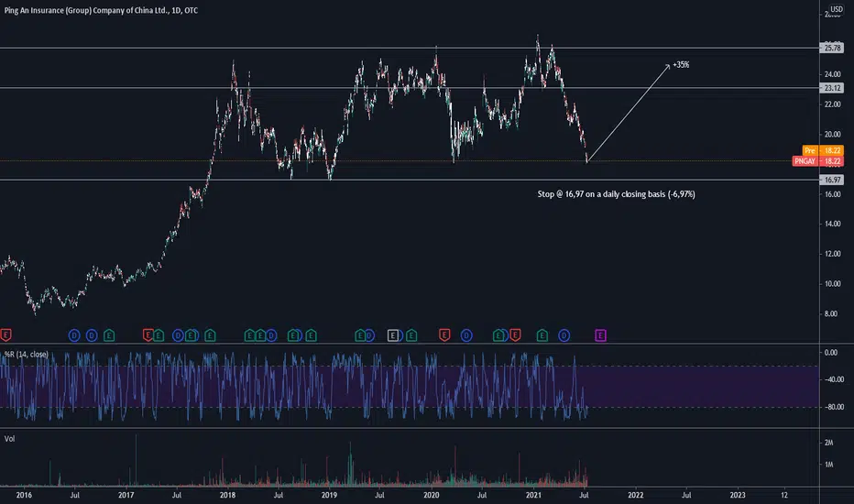Click the -80.00 value on the %R scale
The image size is (854, 504).
click(833, 407)
